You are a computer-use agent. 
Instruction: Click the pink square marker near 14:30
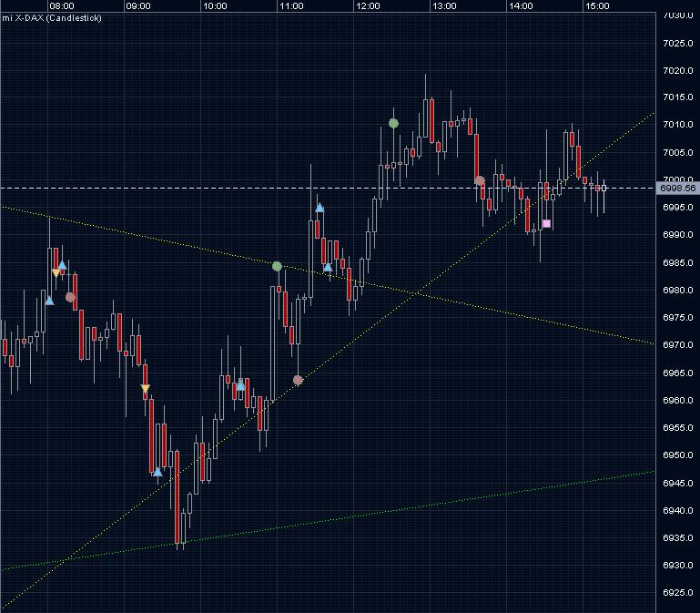pos(546,223)
